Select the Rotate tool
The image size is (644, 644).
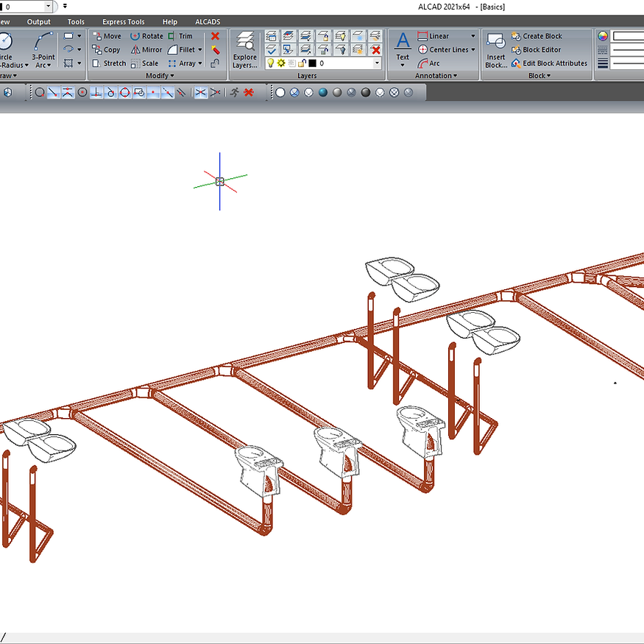tap(146, 36)
